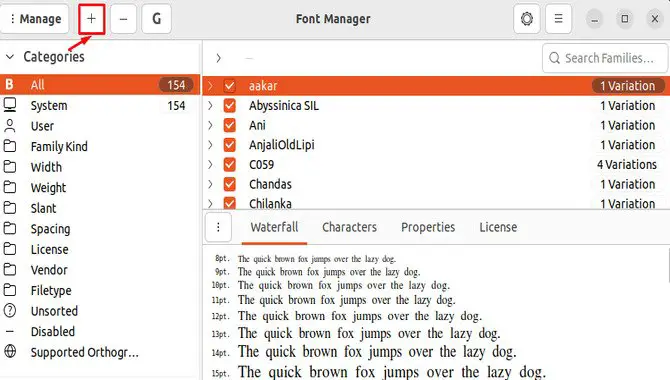
Task: Click the plus add fonts button
Action: tap(91, 19)
